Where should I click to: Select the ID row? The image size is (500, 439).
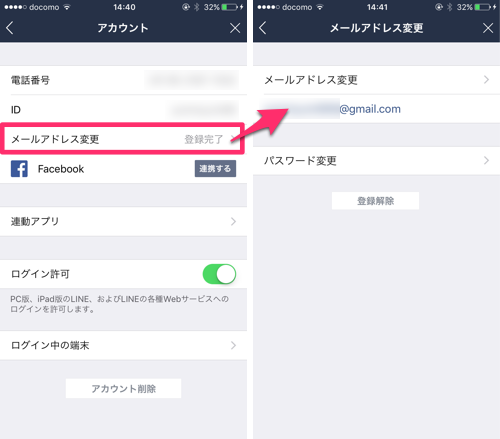(123, 109)
